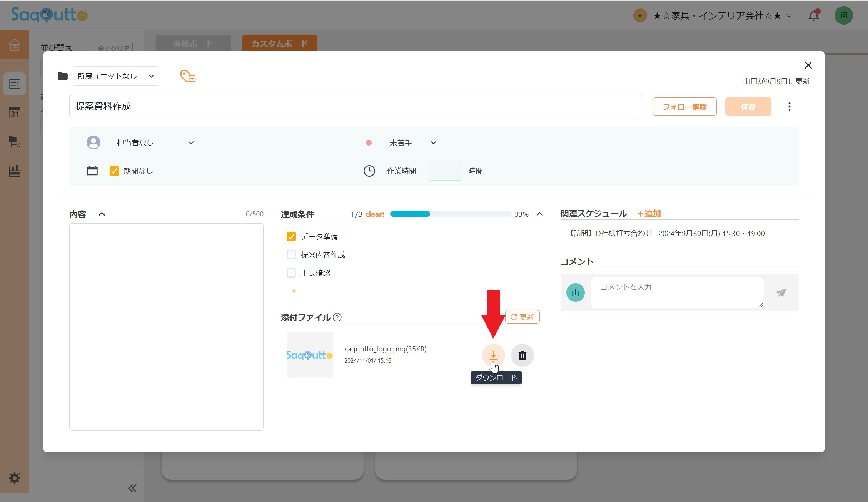Change status from 未着手 dropdown

(x=412, y=143)
